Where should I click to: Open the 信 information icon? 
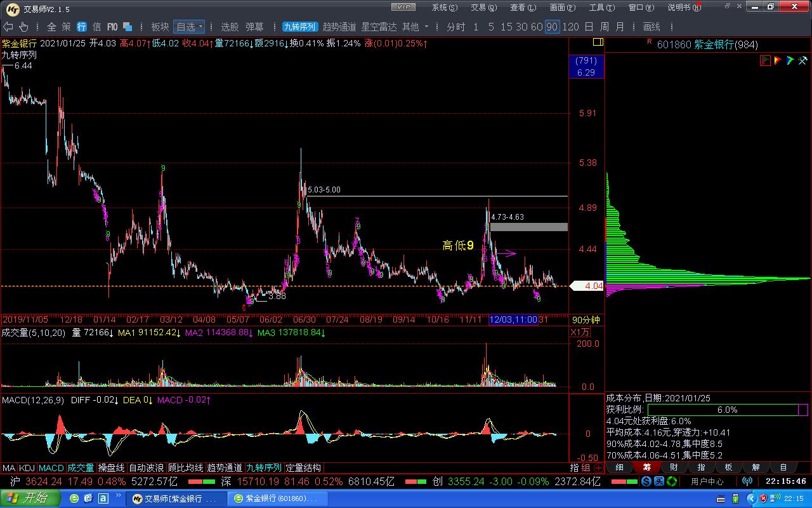[x=96, y=27]
